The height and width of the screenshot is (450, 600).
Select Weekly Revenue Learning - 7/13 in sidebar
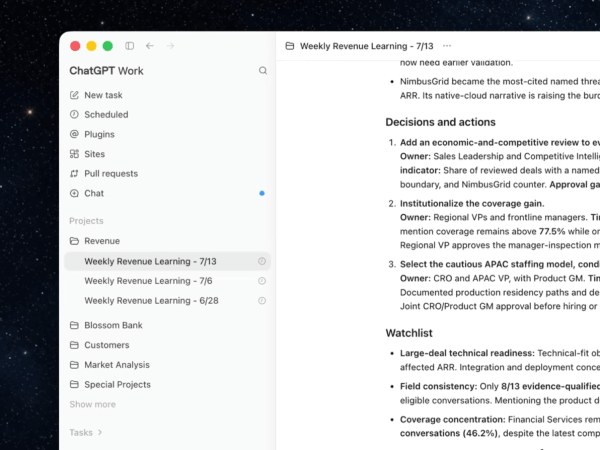[x=167, y=261]
